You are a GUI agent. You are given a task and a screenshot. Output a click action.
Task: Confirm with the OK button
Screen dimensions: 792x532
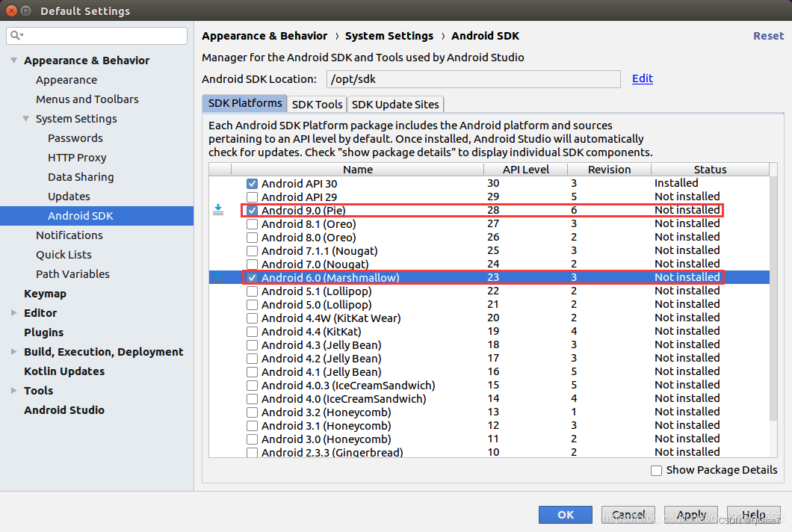point(565,515)
